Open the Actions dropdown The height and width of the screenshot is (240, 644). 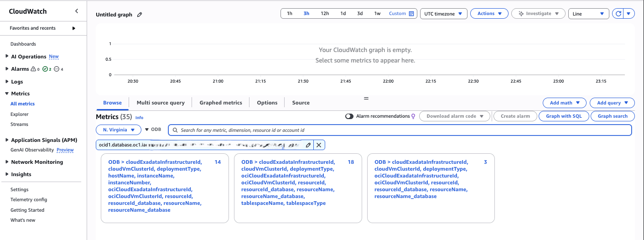point(489,14)
